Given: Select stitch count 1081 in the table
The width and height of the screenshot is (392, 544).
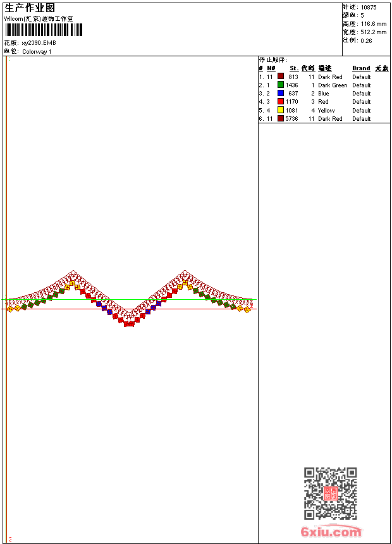Looking at the screenshot, I should pyautogui.click(x=291, y=110).
